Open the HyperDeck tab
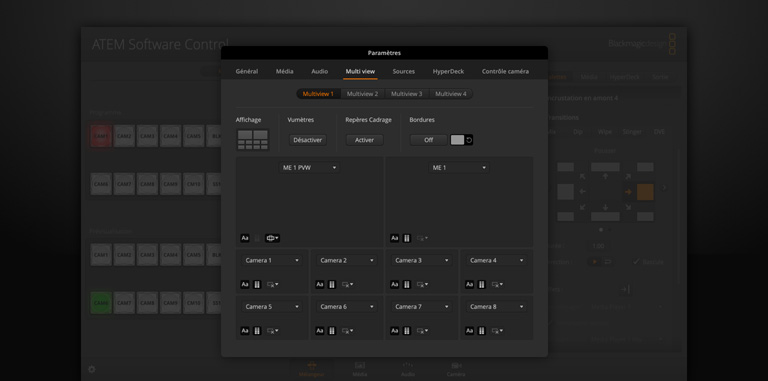The height and width of the screenshot is (381, 768). [x=448, y=71]
